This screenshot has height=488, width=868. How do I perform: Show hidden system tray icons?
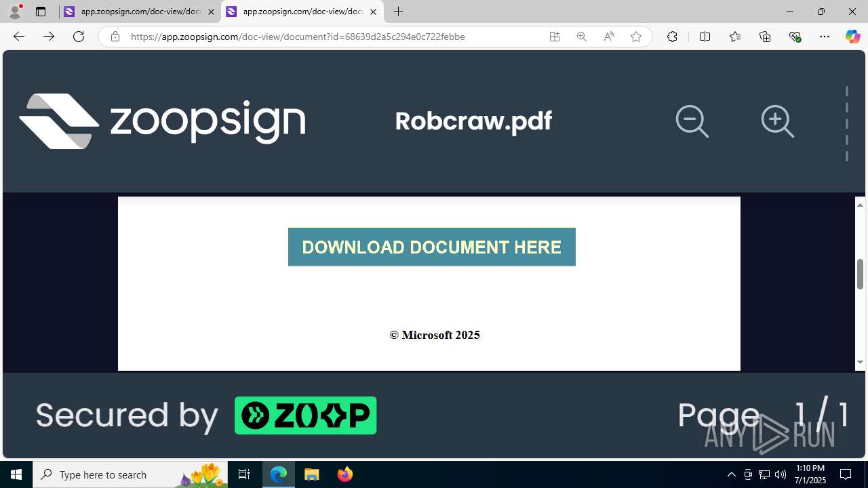(x=731, y=474)
